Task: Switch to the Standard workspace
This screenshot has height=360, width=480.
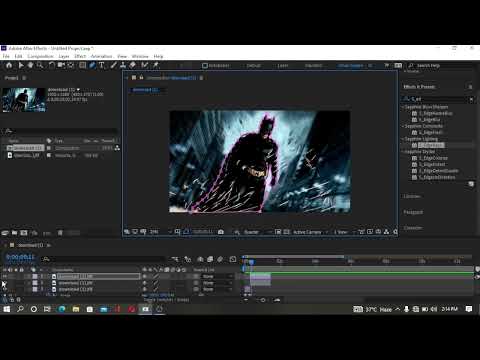Action: pyautogui.click(x=314, y=66)
